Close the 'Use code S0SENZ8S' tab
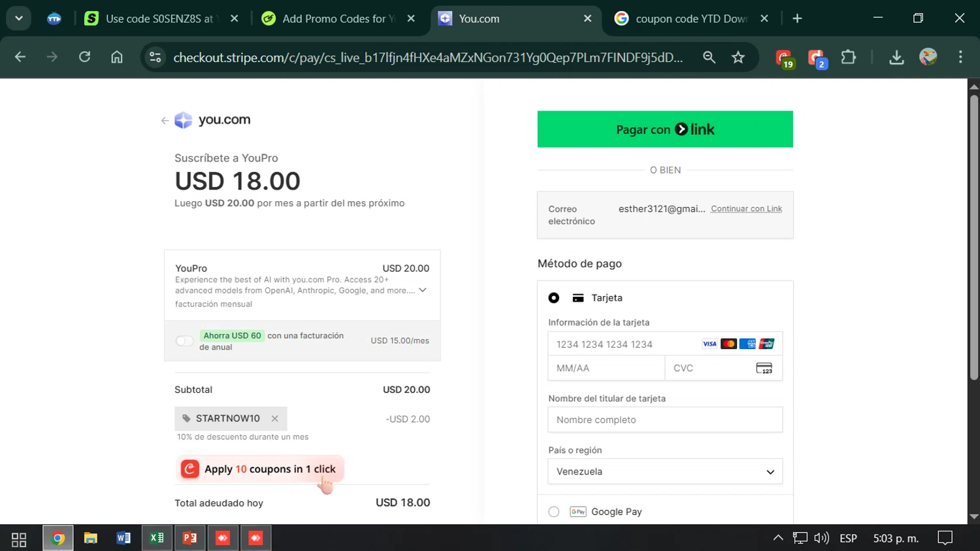The height and width of the screenshot is (551, 980). (235, 19)
